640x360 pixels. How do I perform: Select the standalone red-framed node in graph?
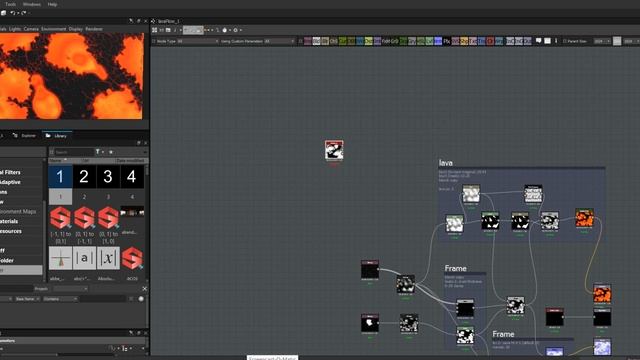(334, 150)
